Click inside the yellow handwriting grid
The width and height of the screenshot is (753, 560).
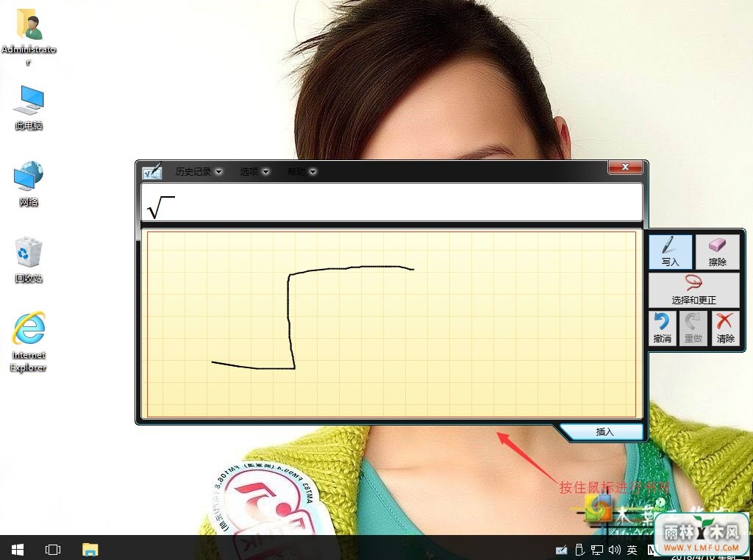[x=391, y=324]
